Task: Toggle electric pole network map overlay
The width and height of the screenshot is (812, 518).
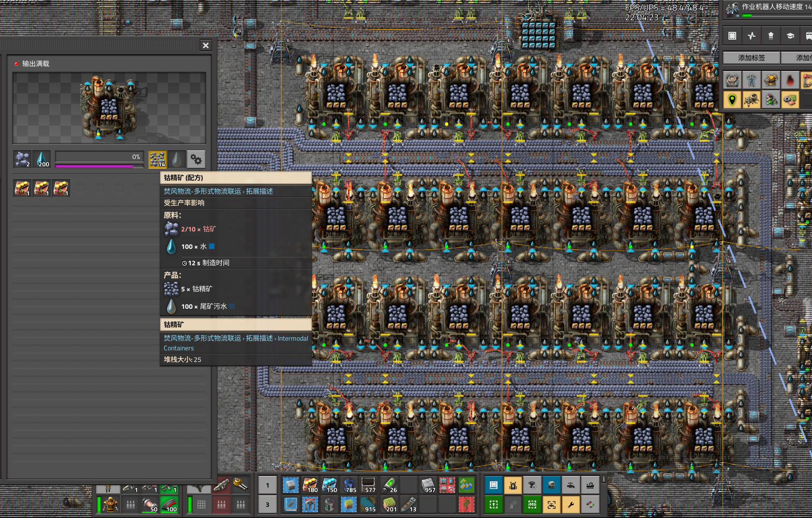Action: pos(752,80)
